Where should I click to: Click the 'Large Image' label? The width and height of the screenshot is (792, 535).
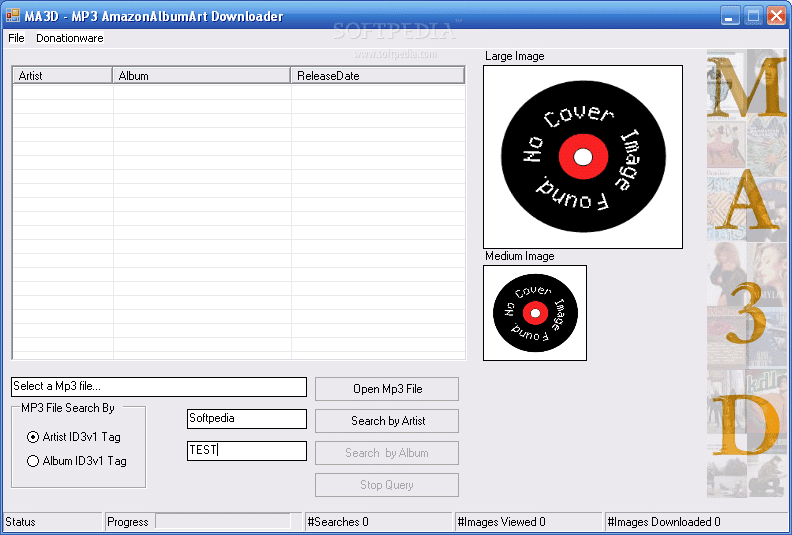tap(515, 56)
